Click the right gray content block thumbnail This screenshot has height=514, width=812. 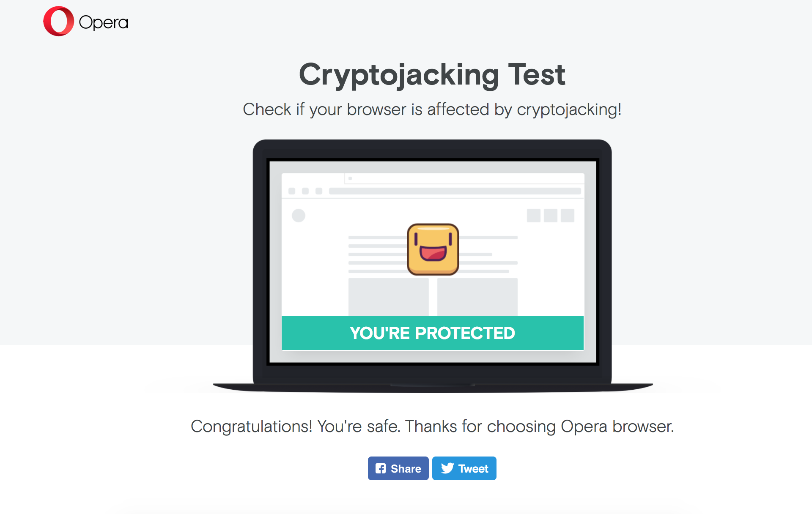[477, 297]
